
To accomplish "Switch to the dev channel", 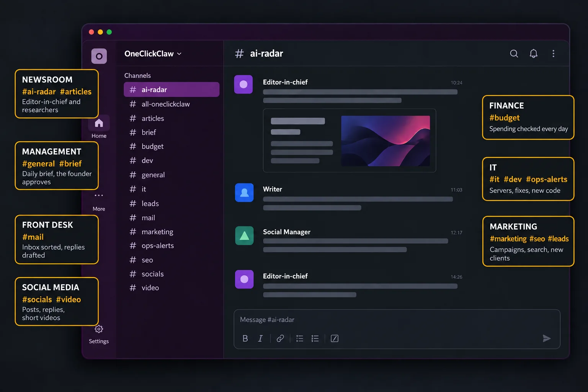I will tap(171, 160).
